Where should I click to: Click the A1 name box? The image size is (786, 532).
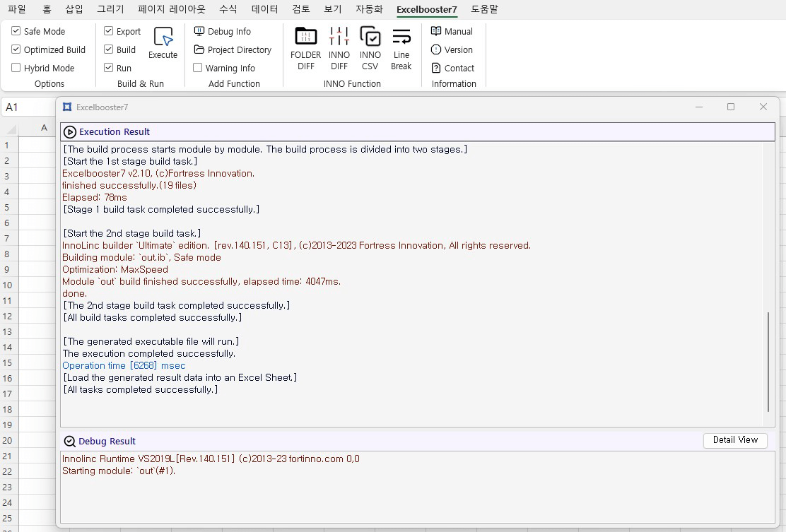tap(28, 107)
